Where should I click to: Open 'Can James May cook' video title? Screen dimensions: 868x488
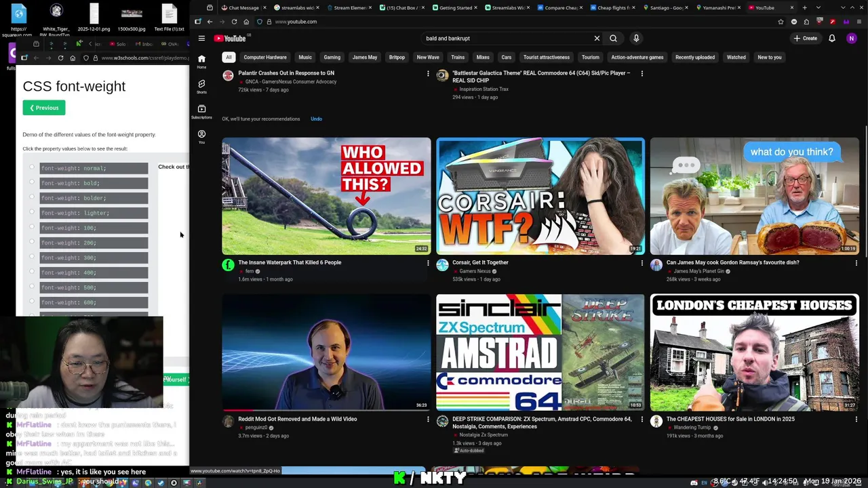click(733, 262)
